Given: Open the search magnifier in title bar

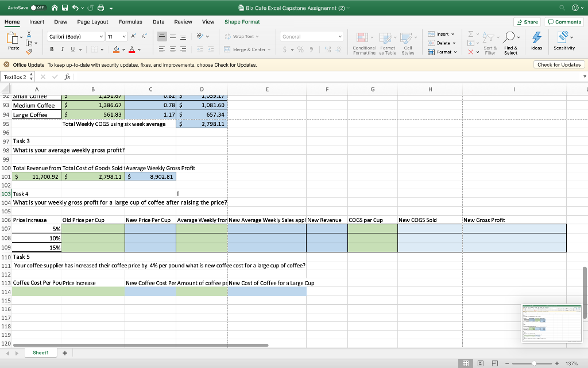Looking at the screenshot, I should (x=562, y=7).
